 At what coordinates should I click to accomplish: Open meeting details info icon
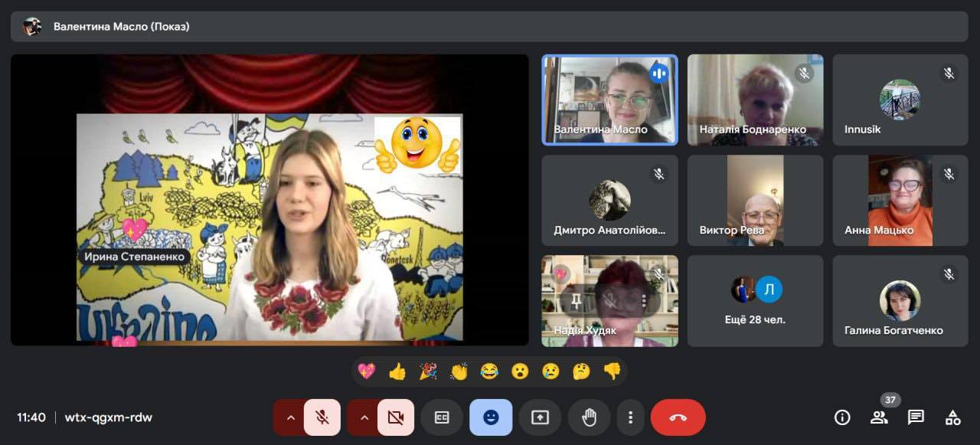[842, 417]
